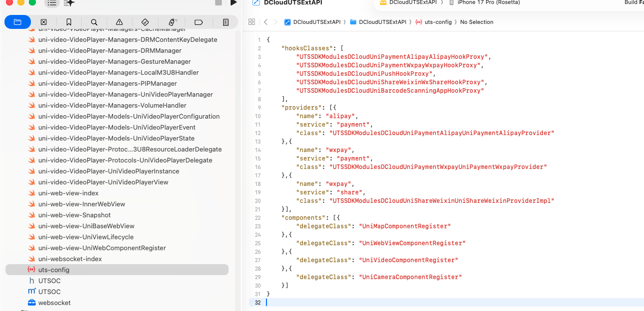This screenshot has width=644, height=311.
Task: Go back in editor history
Action: [x=265, y=22]
